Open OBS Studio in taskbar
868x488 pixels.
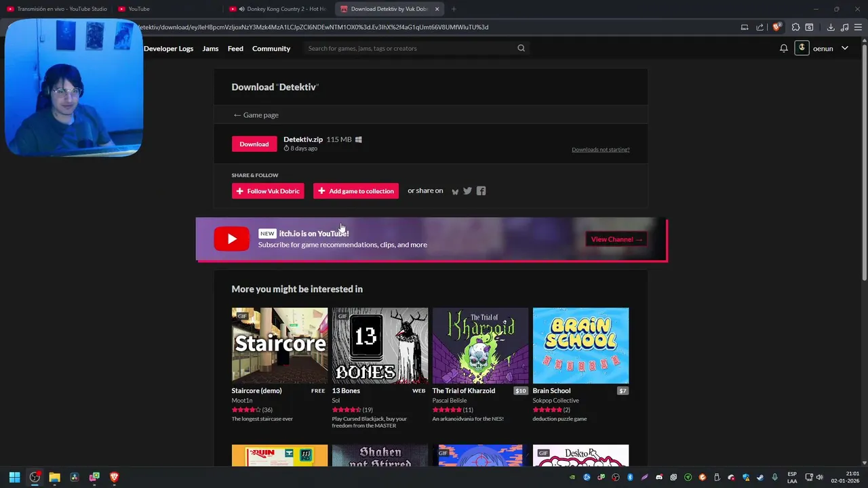coord(35,477)
